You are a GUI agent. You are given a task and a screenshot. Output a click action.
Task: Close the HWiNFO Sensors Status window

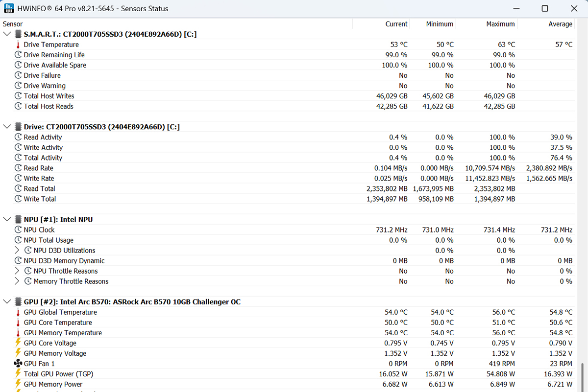pyautogui.click(x=574, y=8)
